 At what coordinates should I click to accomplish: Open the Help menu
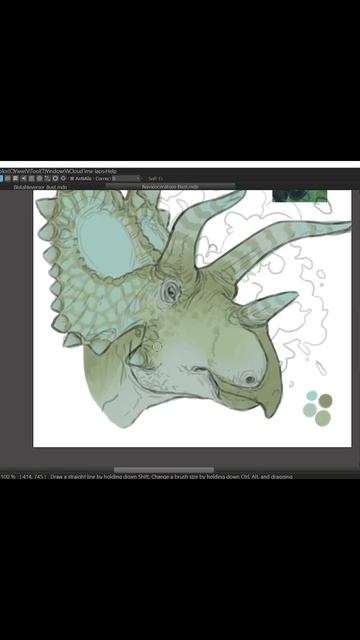[x=111, y=171]
